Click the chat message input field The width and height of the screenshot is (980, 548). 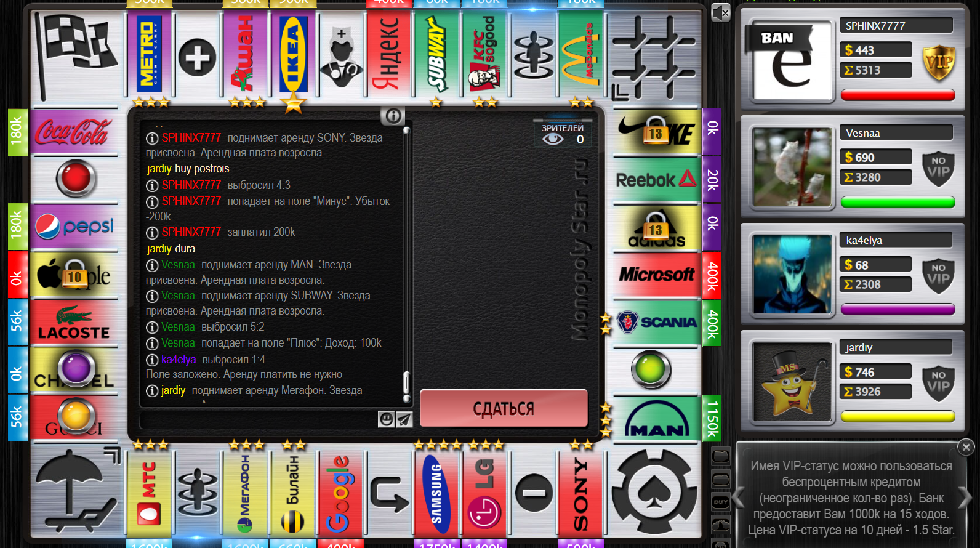259,419
